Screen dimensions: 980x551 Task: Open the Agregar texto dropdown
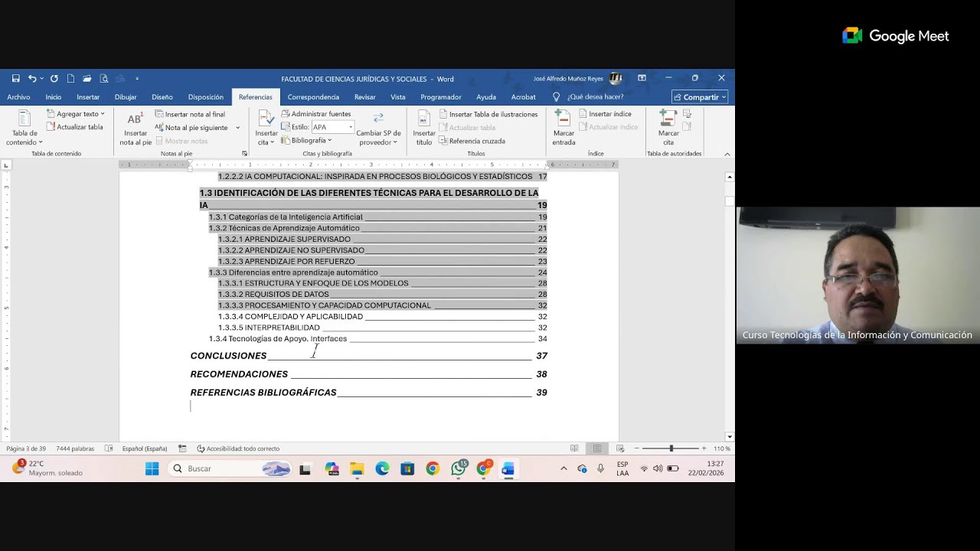tap(76, 114)
